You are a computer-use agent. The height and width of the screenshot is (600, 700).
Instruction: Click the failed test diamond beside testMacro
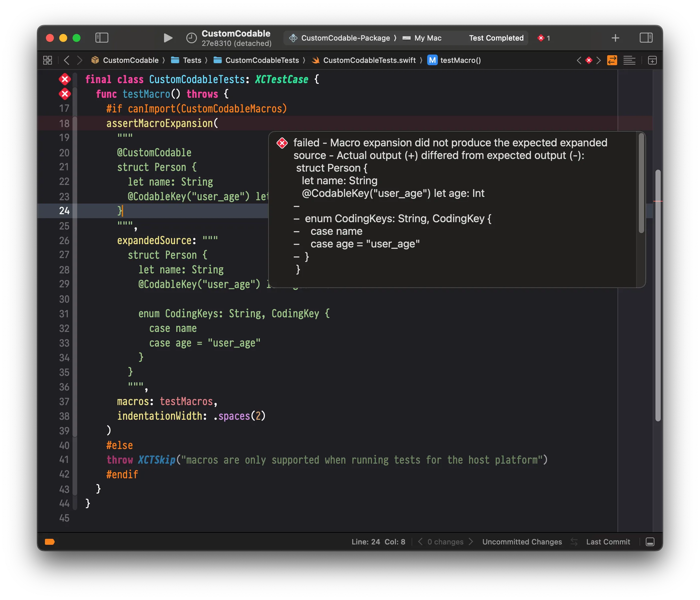point(65,94)
